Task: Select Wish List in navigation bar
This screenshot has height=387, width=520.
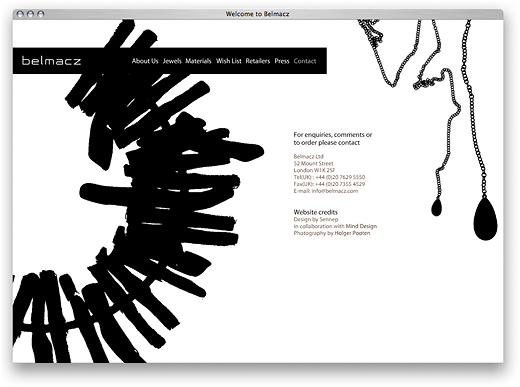Action: click(x=229, y=61)
